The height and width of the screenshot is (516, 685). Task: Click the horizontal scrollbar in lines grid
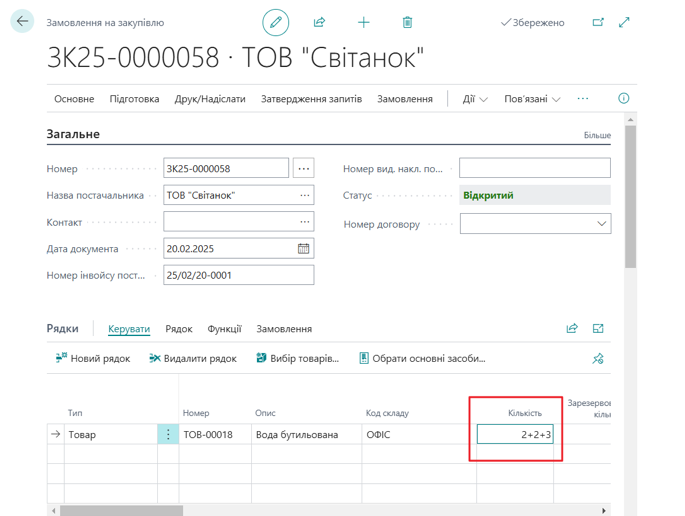pyautogui.click(x=300, y=510)
